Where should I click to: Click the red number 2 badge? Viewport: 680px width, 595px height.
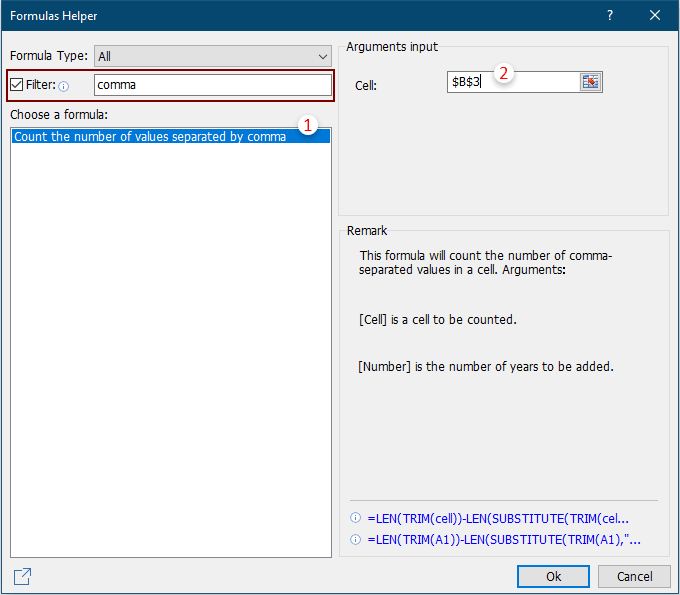pos(505,73)
